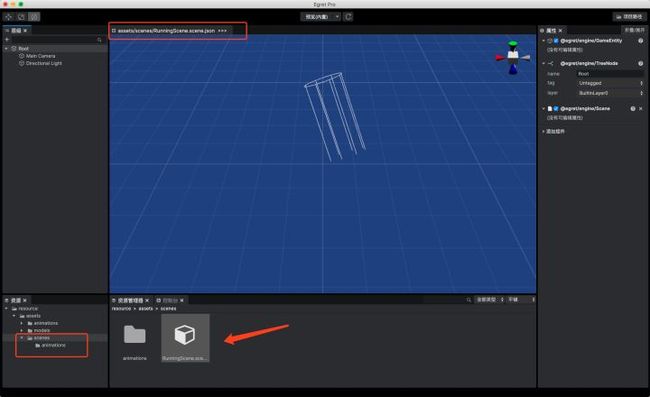Click the refresh icon beside the preview dropdown
650x397 pixels.
point(348,17)
